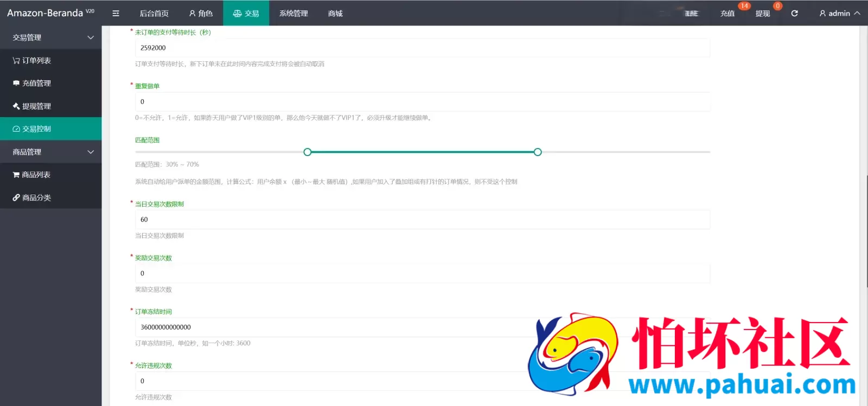Click the Amazon-Beranda logo title
This screenshot has height=406, width=868.
pyautogui.click(x=50, y=13)
